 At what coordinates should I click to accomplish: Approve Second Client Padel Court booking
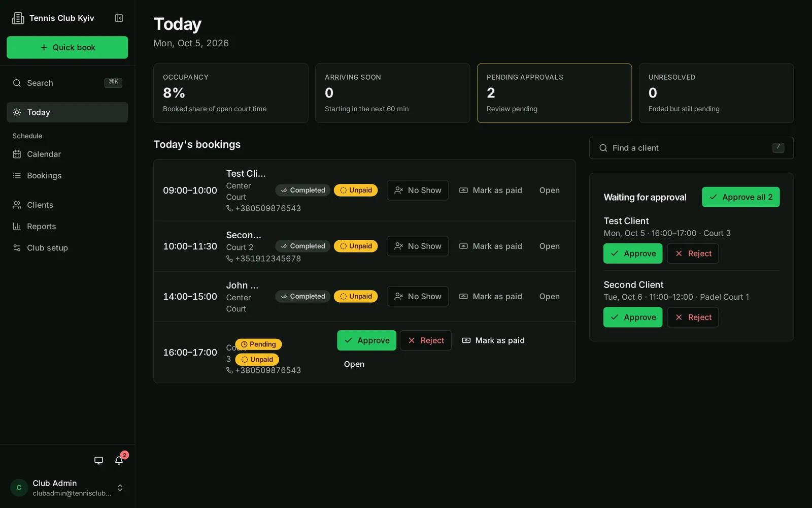pyautogui.click(x=633, y=317)
